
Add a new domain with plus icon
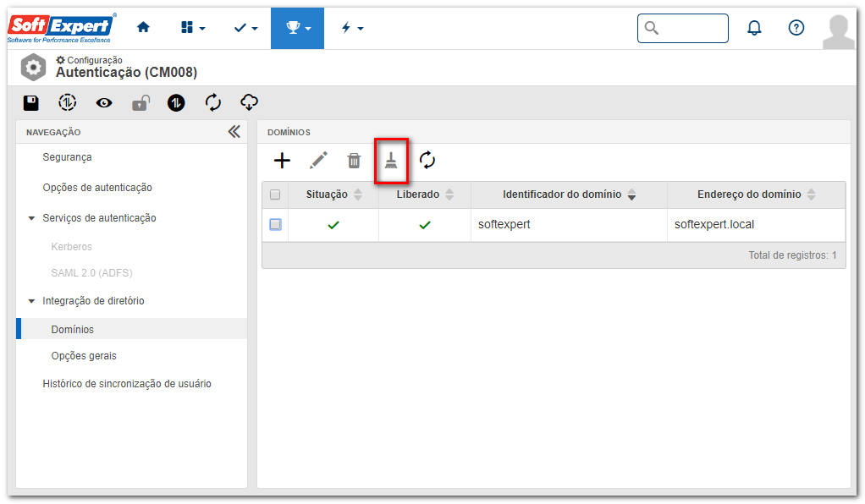pos(282,161)
